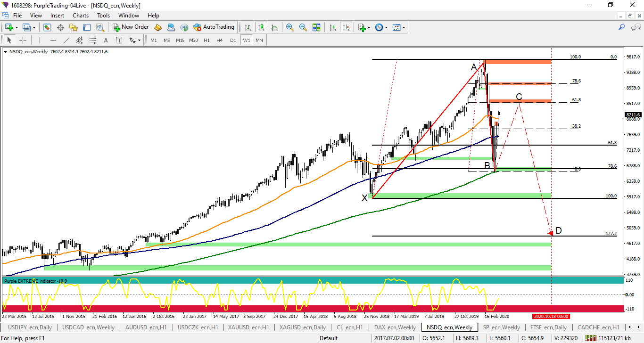
Task: Open the Profiles toolbar icon
Action: click(x=26, y=27)
